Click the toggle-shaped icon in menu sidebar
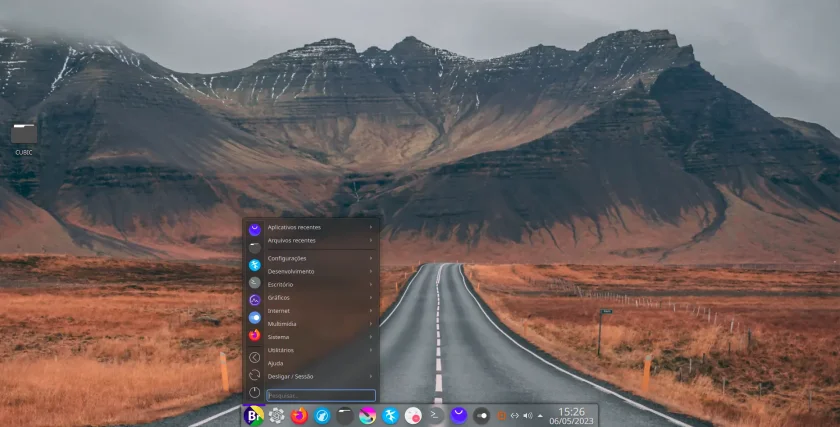 coord(254,318)
